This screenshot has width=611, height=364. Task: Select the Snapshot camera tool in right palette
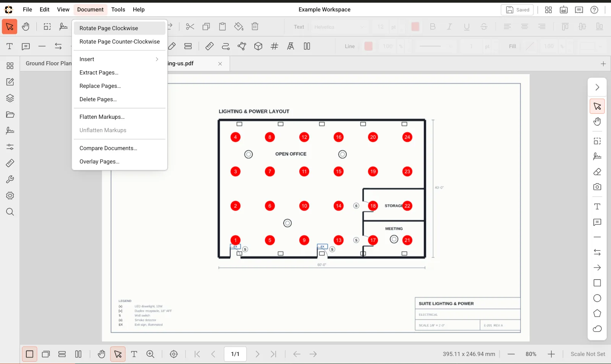[x=597, y=187]
